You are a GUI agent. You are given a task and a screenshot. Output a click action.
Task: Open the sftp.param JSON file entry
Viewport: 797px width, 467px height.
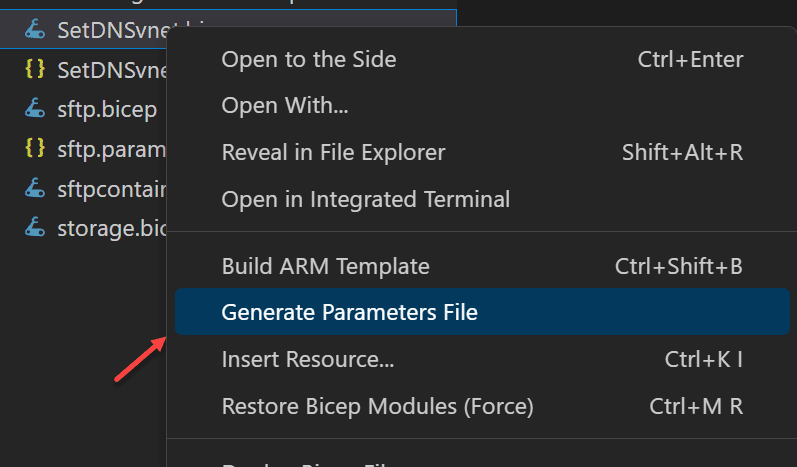(111, 149)
